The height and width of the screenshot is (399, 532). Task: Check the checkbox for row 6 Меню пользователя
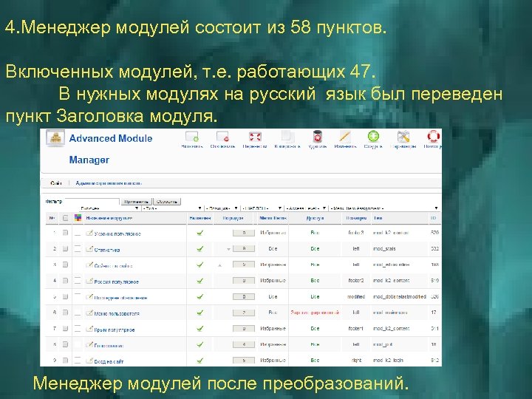66,313
